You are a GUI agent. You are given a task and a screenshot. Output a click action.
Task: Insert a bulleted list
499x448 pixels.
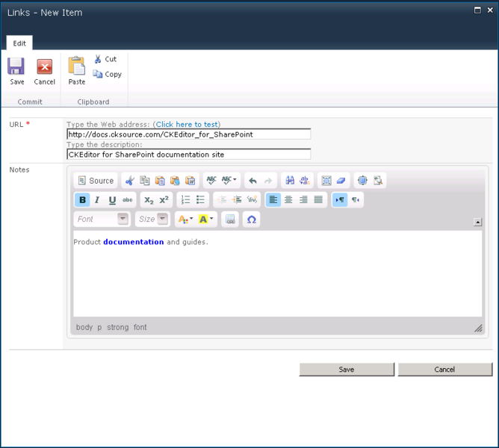pos(200,200)
